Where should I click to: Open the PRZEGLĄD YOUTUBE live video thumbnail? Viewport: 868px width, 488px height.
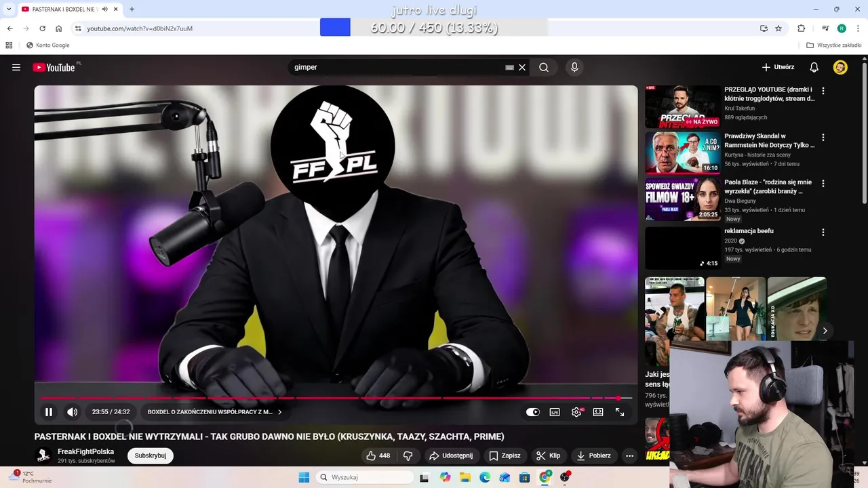coord(682,106)
